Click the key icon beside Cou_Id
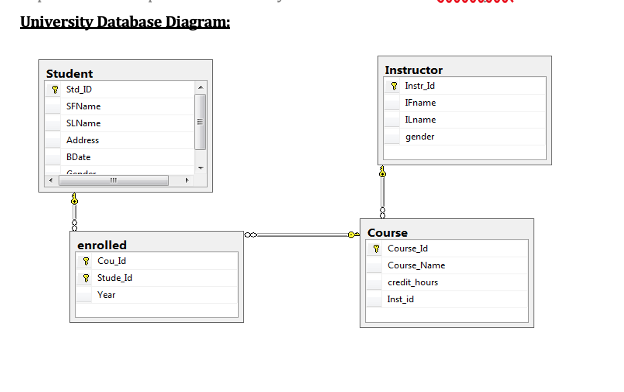 click(x=86, y=261)
